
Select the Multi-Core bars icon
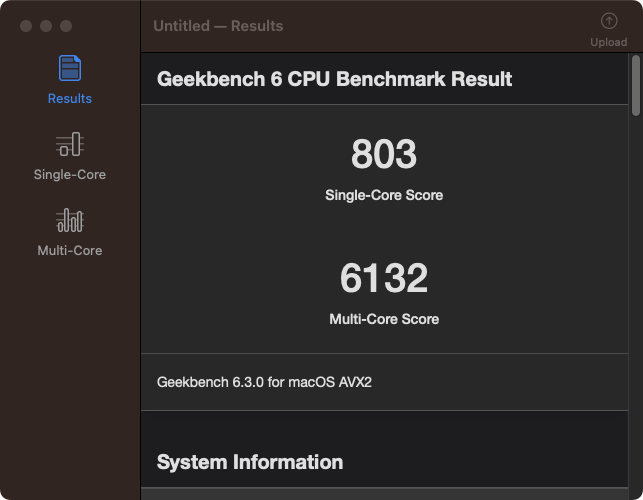coord(70,220)
